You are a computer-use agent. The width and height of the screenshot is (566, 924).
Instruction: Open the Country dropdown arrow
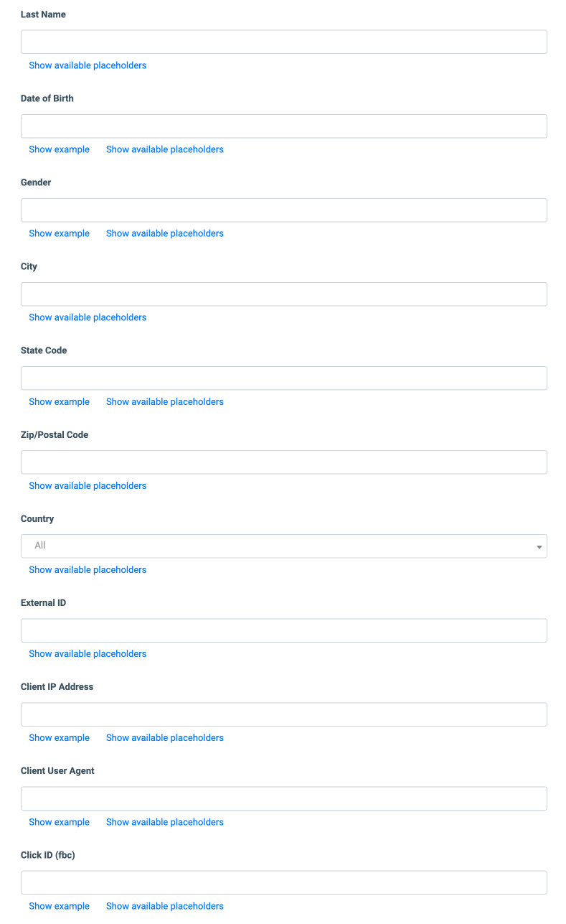point(539,547)
